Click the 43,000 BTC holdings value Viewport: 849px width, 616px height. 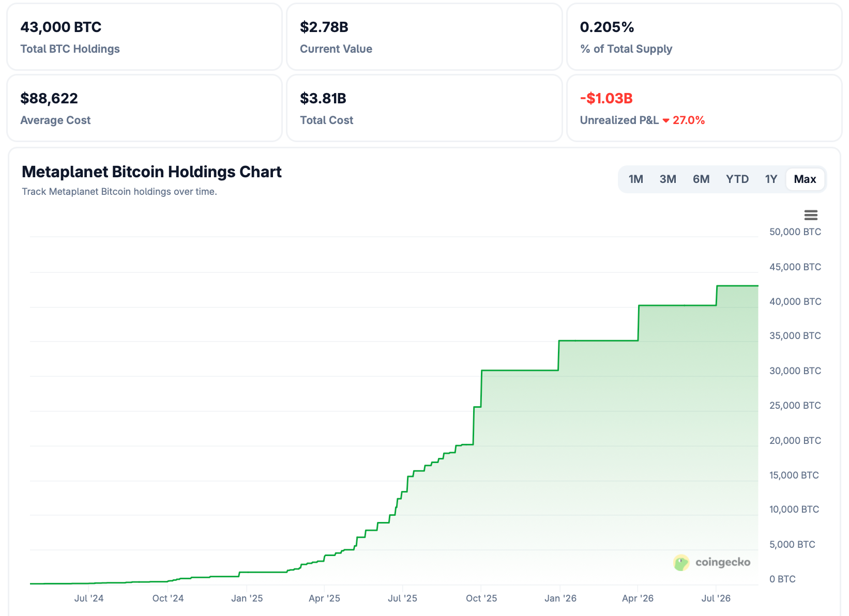click(x=61, y=27)
